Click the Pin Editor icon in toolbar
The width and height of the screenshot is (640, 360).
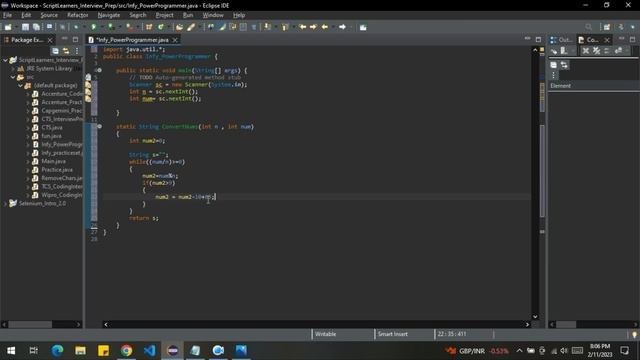pos(363,27)
